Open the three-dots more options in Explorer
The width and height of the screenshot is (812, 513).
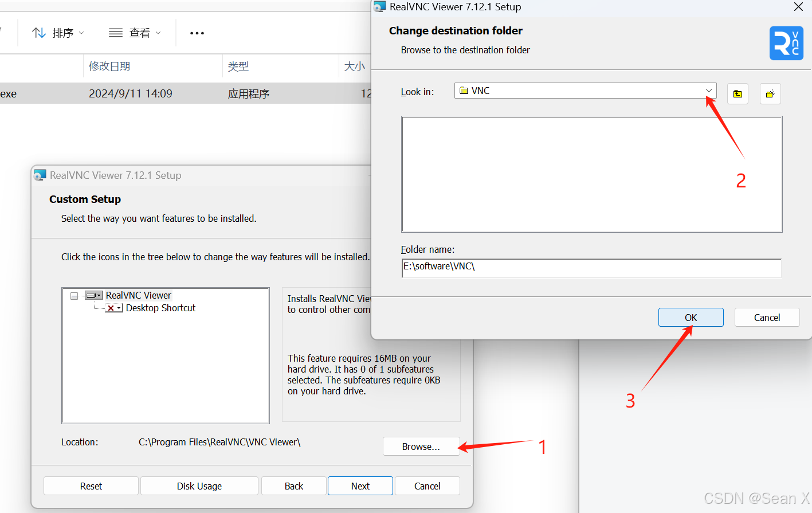(x=197, y=33)
